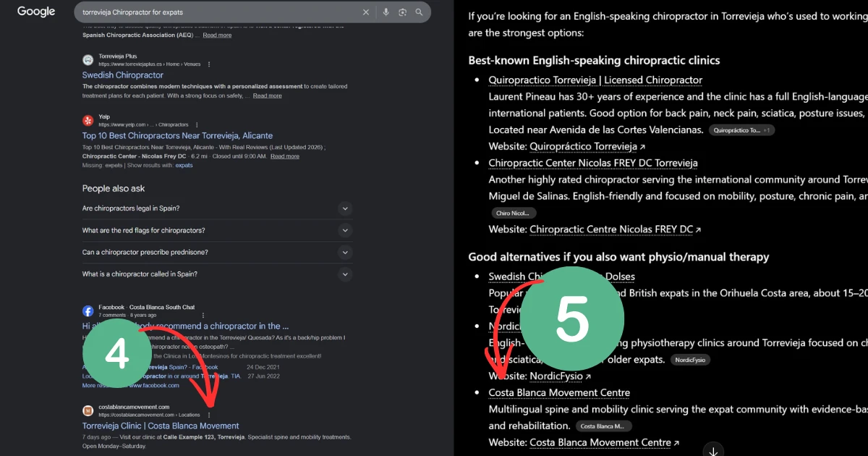Expand 'Are chiropractors legal in Spain?'

(x=346, y=208)
